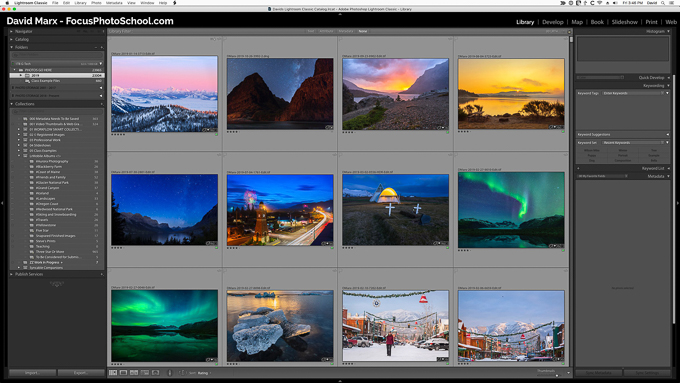The image size is (680, 383).
Task: Expand the Keyword Suggestions section
Action: pyautogui.click(x=667, y=134)
